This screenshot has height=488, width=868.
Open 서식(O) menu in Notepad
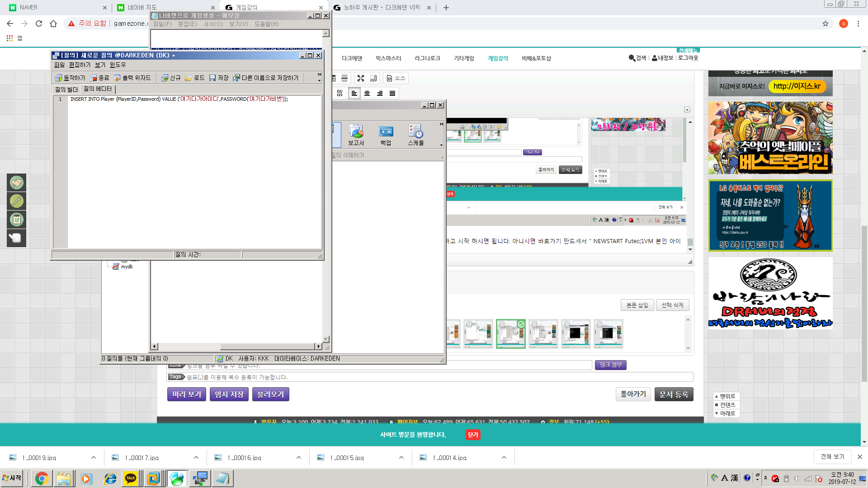click(x=213, y=24)
